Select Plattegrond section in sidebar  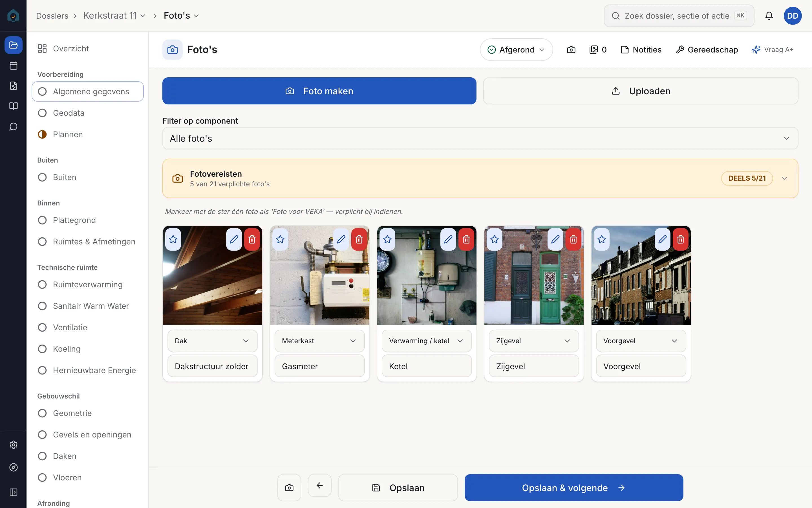(88, 220)
